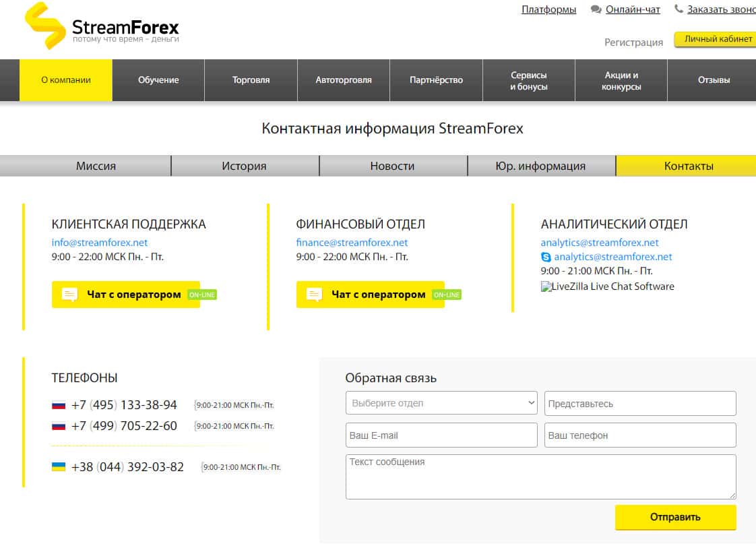Viewport: 756px width, 550px height.
Task: Click the Обратная связь heading
Action: [x=391, y=377]
